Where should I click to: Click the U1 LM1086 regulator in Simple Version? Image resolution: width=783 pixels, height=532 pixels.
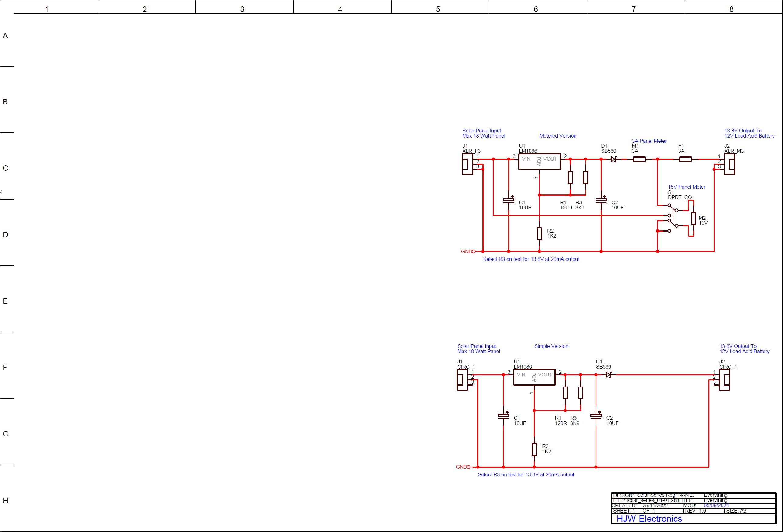(534, 377)
